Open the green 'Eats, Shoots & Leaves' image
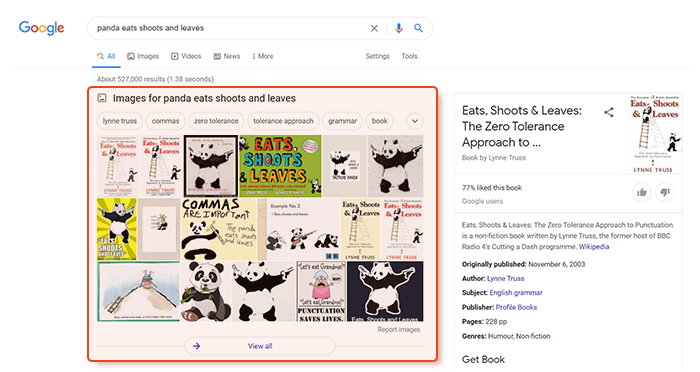 click(280, 166)
